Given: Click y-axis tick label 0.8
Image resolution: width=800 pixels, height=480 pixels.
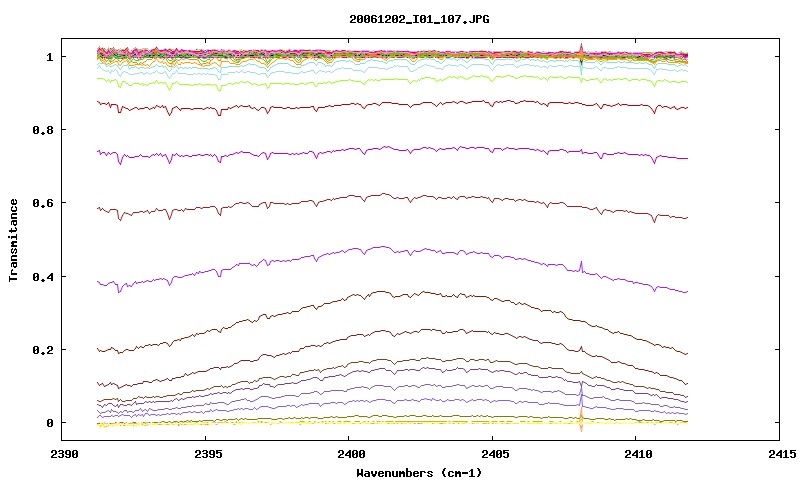Looking at the screenshot, I should point(43,130).
